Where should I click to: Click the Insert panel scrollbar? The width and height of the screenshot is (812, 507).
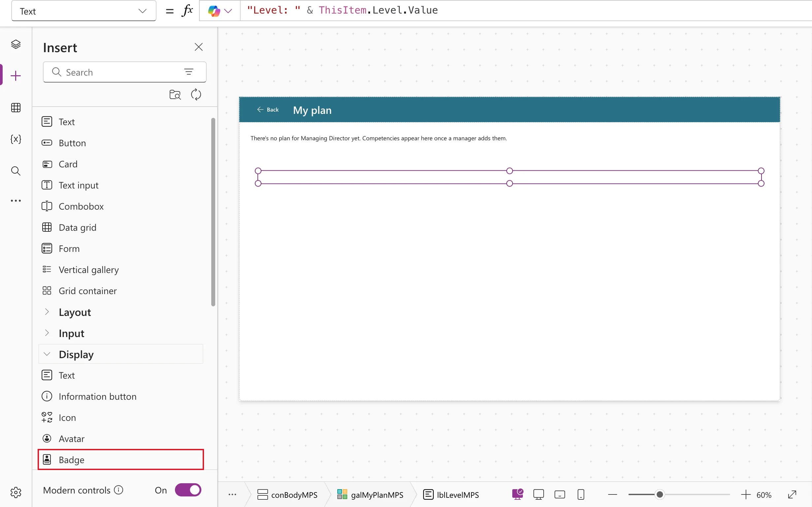213,212
